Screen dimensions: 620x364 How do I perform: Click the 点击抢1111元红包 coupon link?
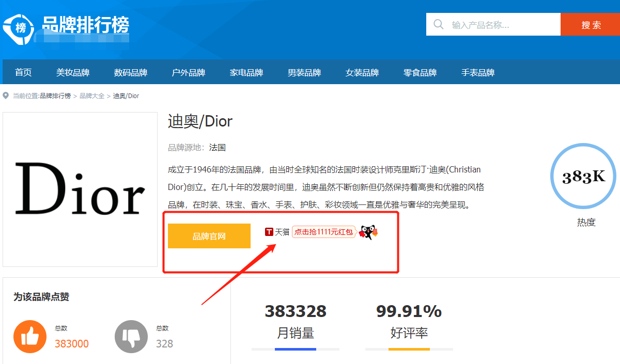(x=323, y=232)
